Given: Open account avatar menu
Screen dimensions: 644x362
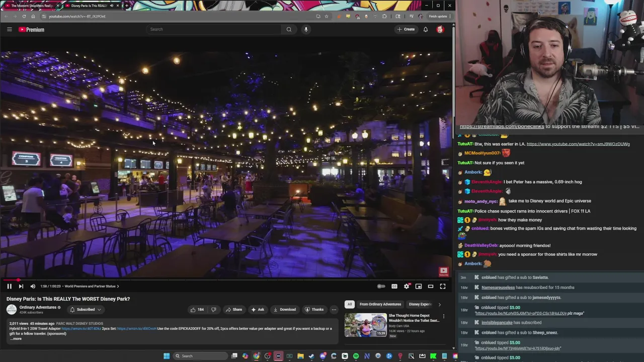Looking at the screenshot, I should coord(440,29).
